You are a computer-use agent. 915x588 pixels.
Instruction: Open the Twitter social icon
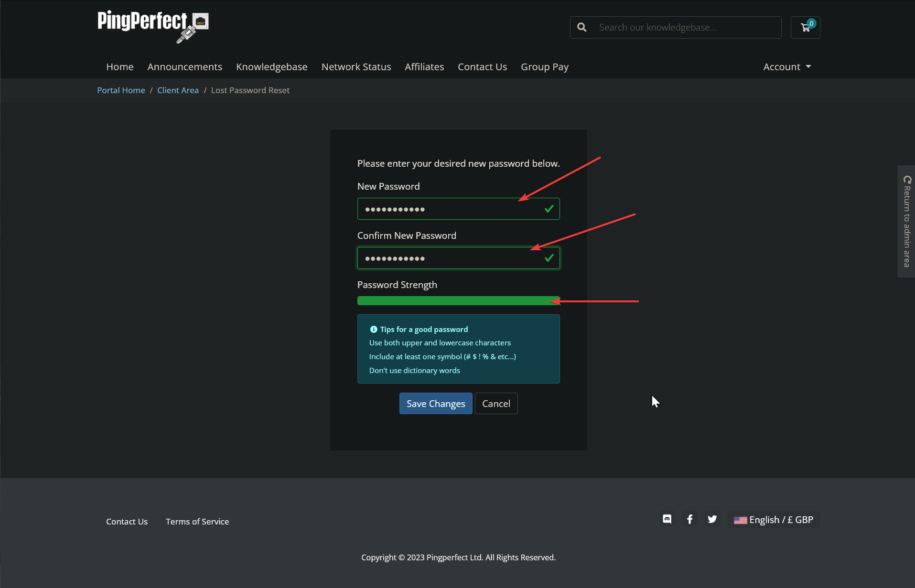[712, 519]
